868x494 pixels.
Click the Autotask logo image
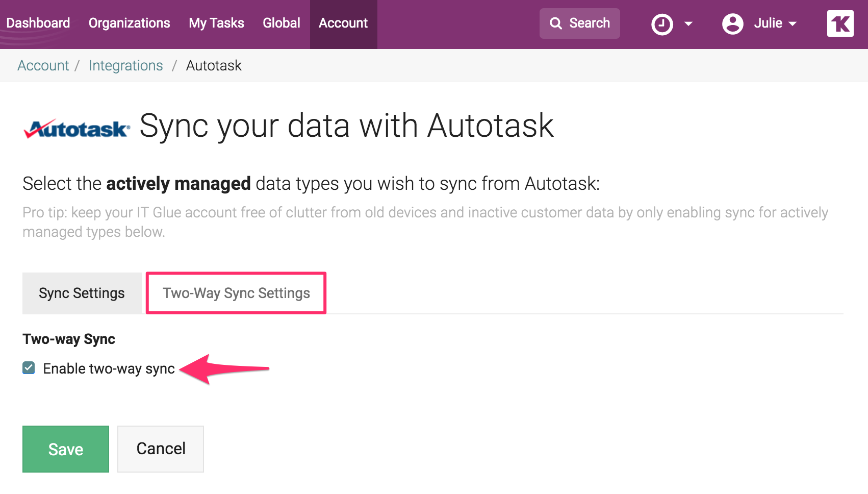[x=76, y=129]
